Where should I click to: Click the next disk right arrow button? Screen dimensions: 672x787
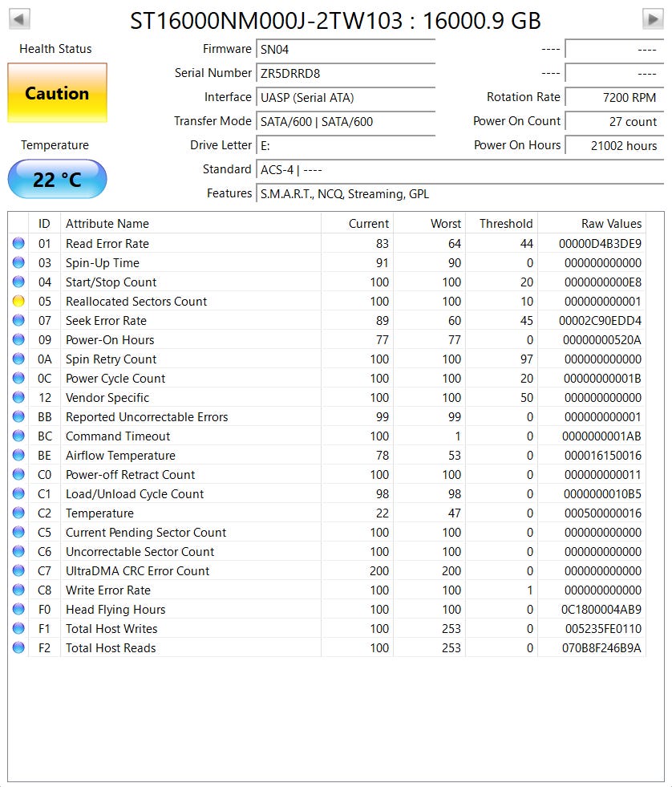point(653,19)
